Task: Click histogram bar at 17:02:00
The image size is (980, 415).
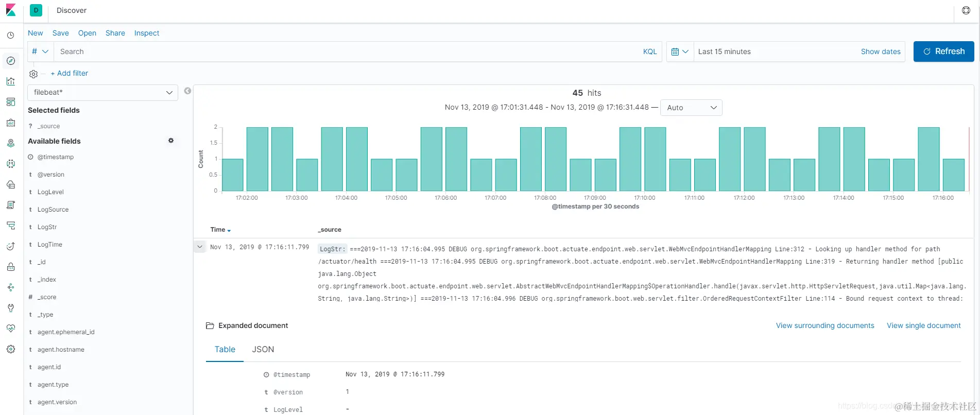Action: 257,159
